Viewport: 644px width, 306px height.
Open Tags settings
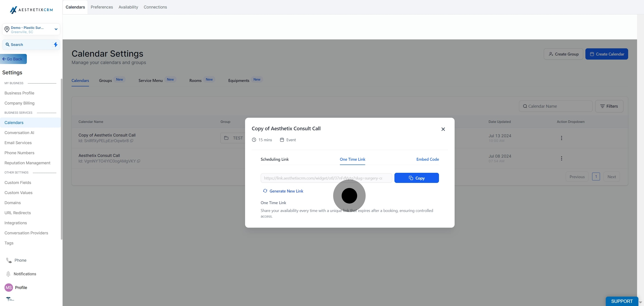pos(9,243)
